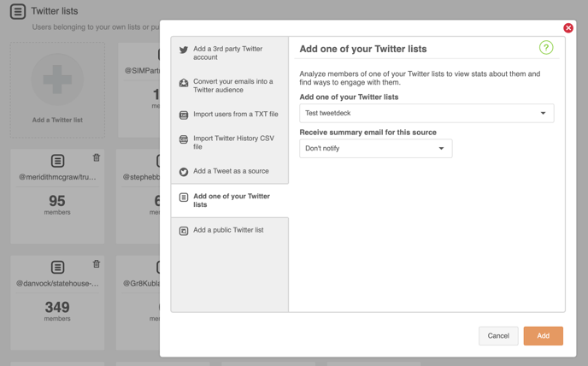
Task: Select Convert your emails into a Twitter audience
Action: [230, 86]
